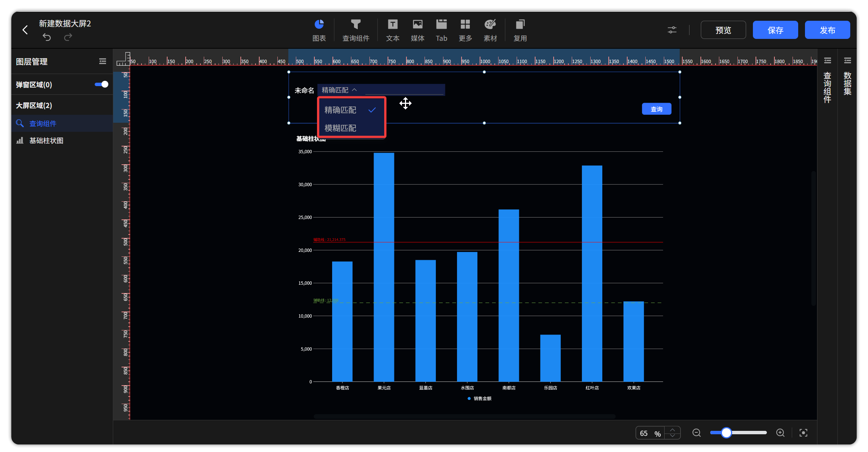This screenshot has height=452, width=868.
Task: Open the 素材 materials library
Action: pyautogui.click(x=490, y=31)
